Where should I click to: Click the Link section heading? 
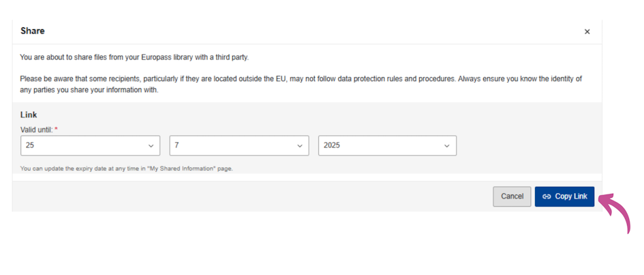point(29,115)
